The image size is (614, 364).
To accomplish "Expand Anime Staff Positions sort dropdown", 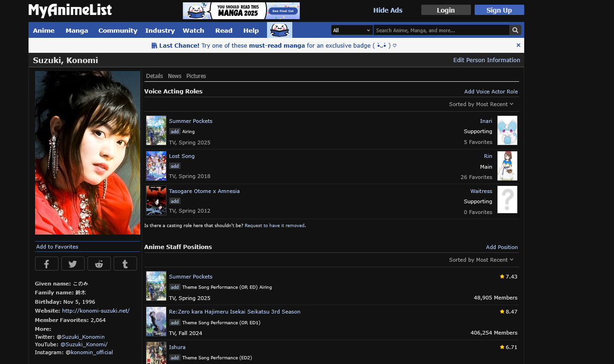I will coord(481,260).
